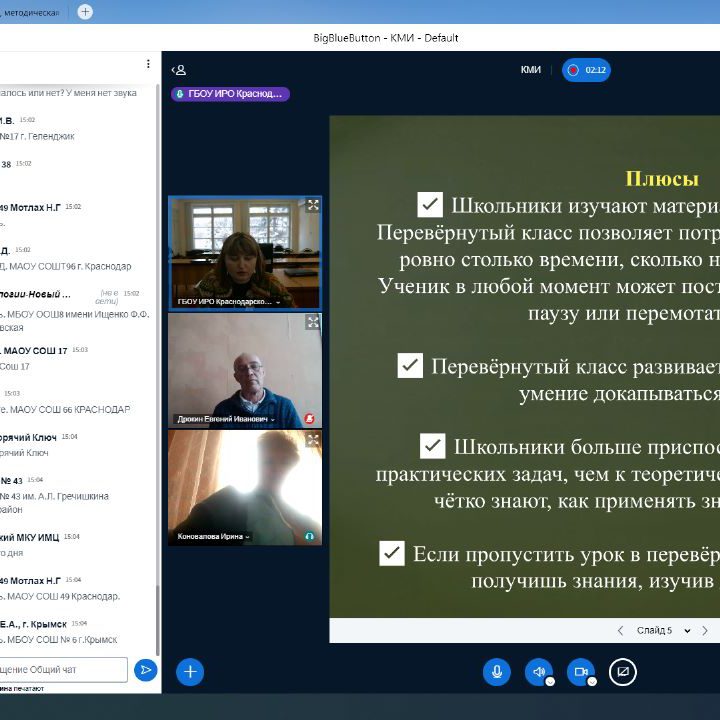Image resolution: width=720 pixels, height=720 pixels.
Task: Click the speaker audio button
Action: pos(538,672)
